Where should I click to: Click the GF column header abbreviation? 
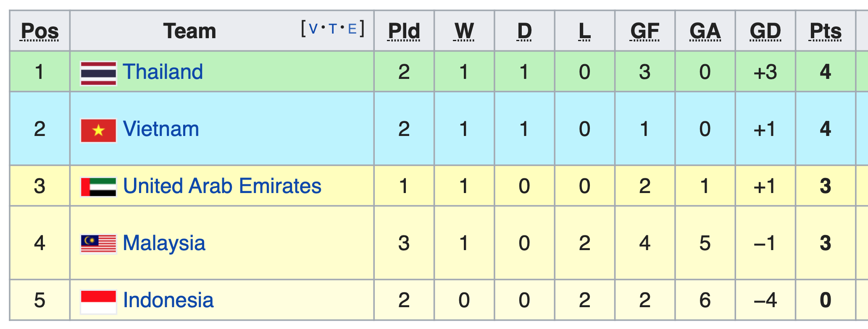click(645, 31)
